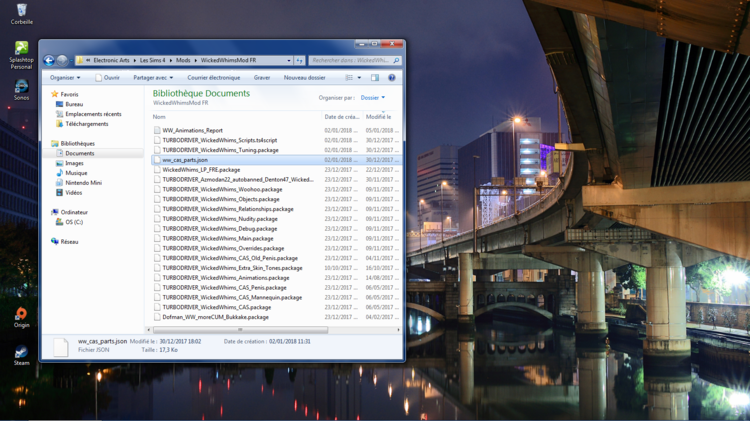Click the Graver toolbar button
The height and width of the screenshot is (421, 750).
[x=262, y=78]
